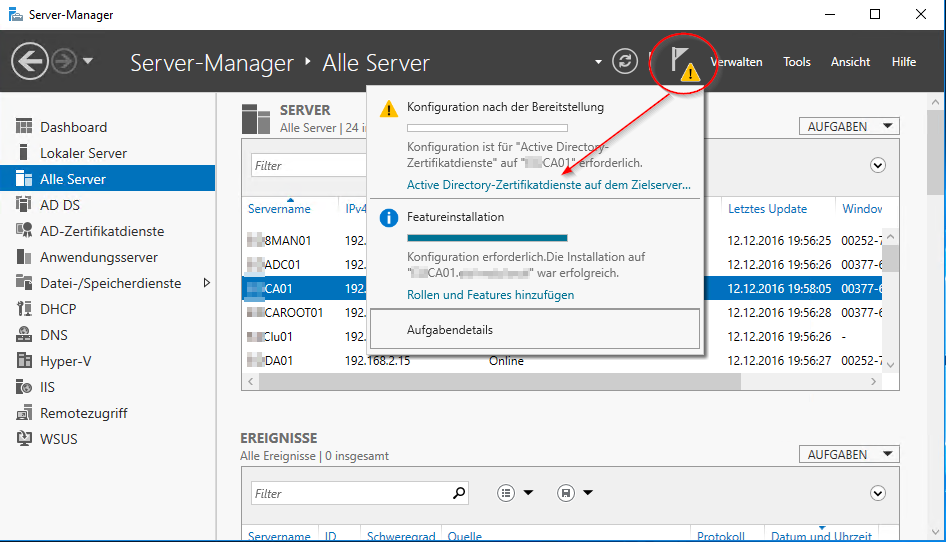Click the info icon next to Featureinstallation
Screen dimensions: 946x542
coord(389,218)
